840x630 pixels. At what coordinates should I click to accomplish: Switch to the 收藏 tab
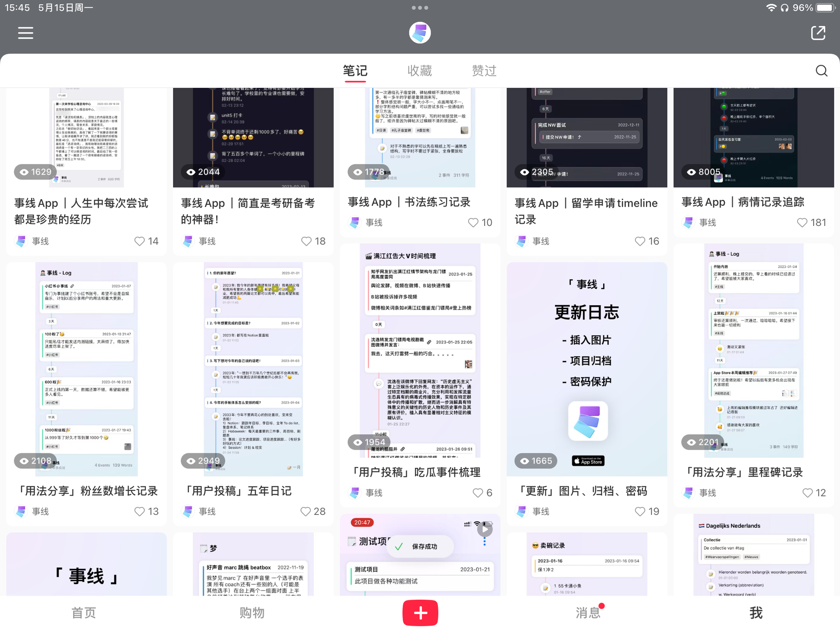pyautogui.click(x=420, y=71)
